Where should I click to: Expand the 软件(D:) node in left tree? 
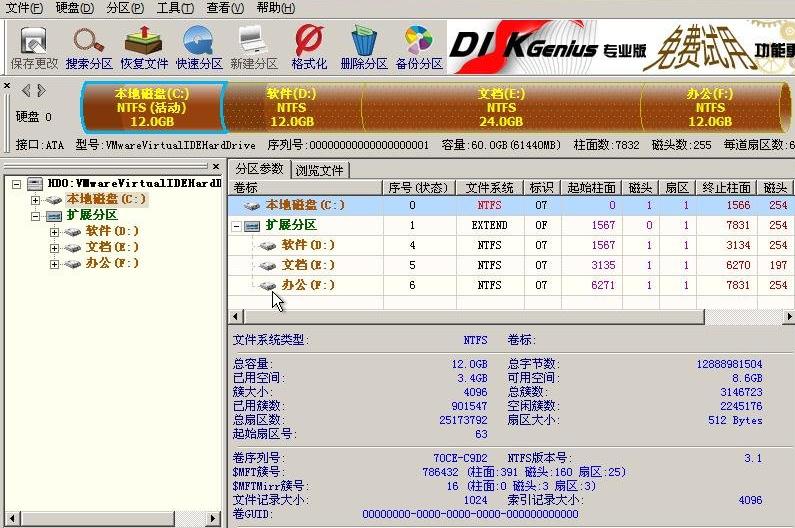click(x=55, y=232)
